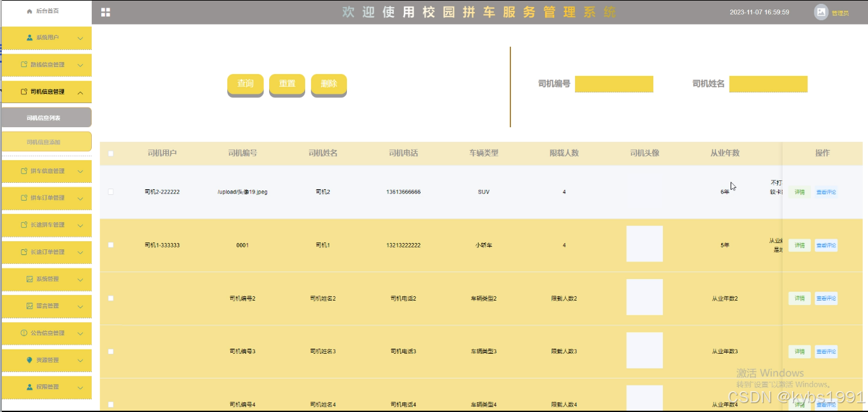
Task: Click the edit icon beside 长途拼车管理
Action: tap(24, 225)
